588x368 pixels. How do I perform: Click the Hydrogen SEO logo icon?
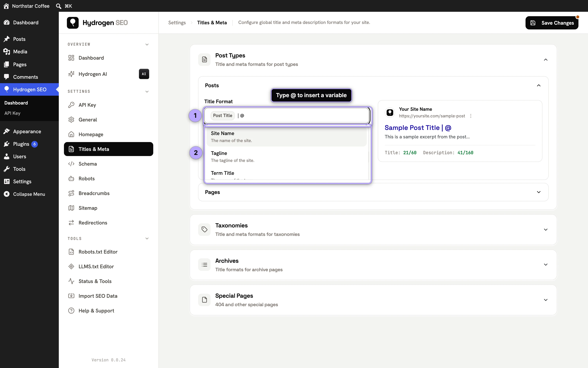click(x=73, y=23)
